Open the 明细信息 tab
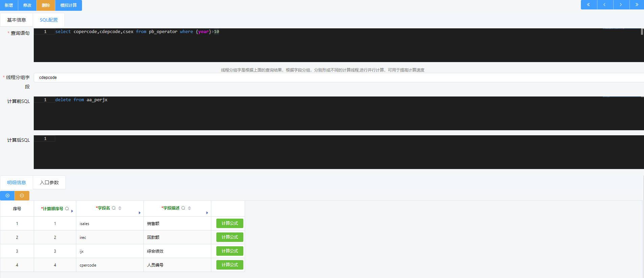The height and width of the screenshot is (278, 644). (x=17, y=183)
